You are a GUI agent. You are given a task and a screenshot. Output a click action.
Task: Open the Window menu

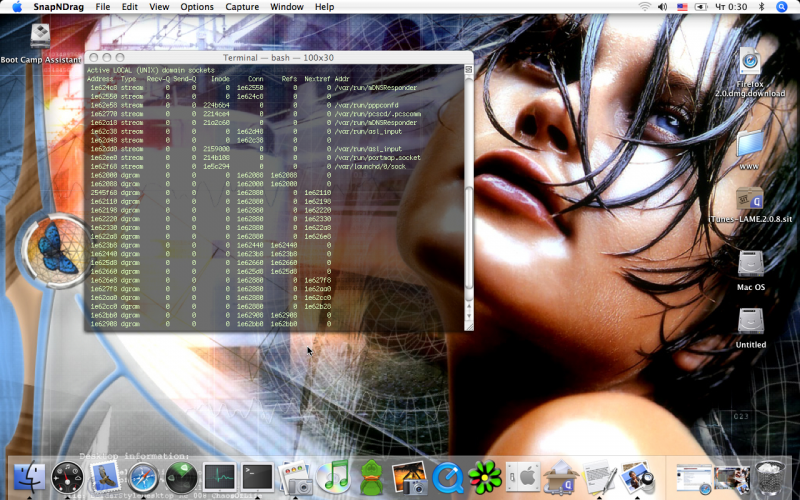point(287,7)
